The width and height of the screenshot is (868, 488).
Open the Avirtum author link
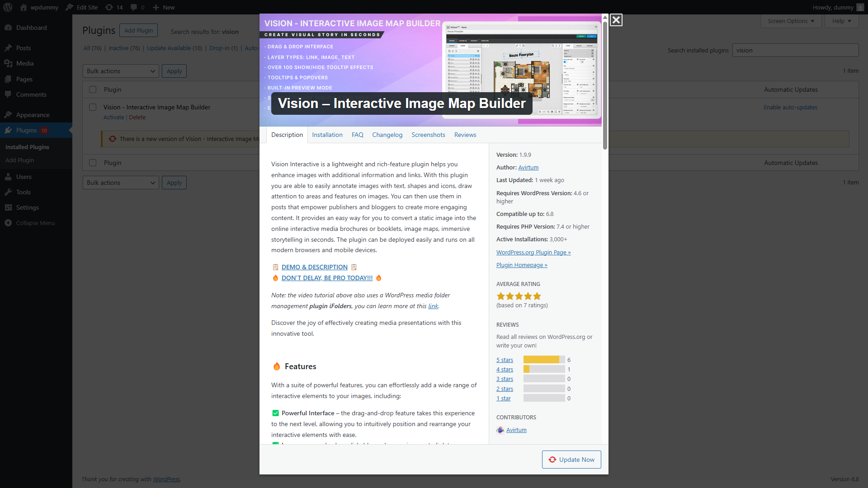[x=528, y=167]
